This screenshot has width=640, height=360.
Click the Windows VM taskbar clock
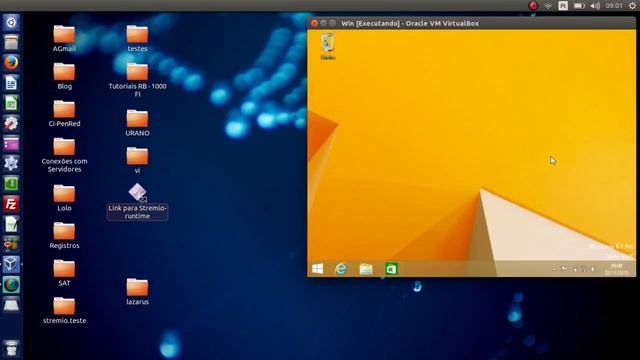[x=616, y=269]
